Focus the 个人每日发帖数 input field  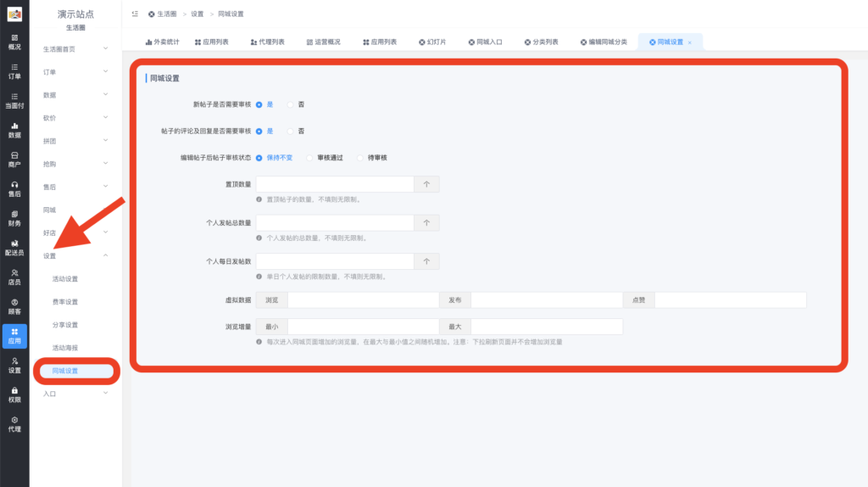pos(334,261)
